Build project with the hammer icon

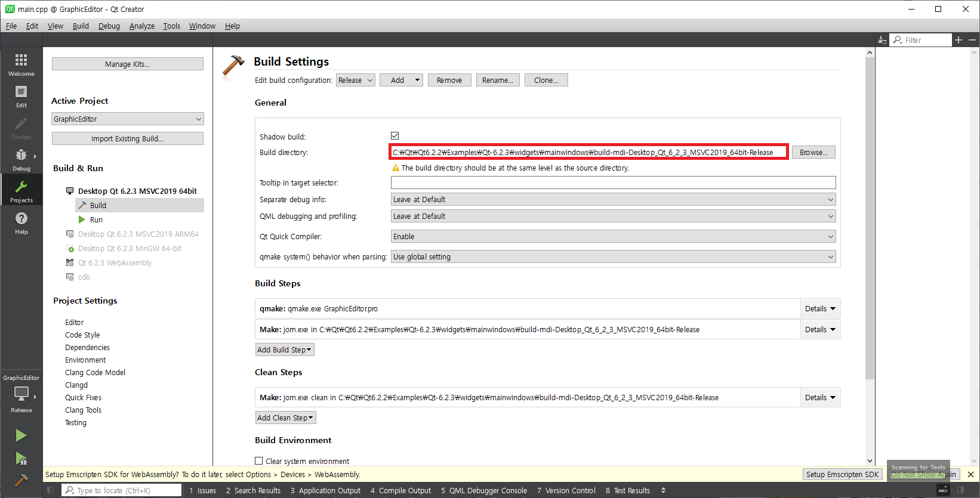pos(21,480)
